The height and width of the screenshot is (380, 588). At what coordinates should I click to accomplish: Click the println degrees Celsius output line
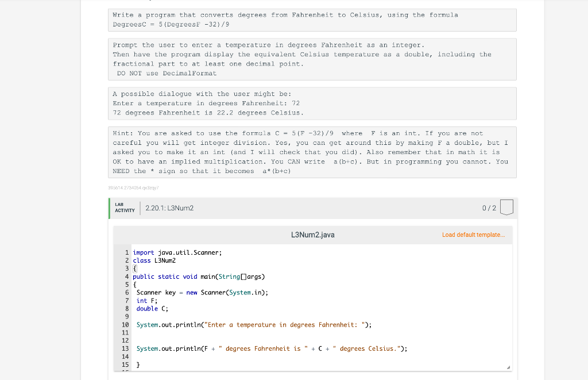(272, 348)
